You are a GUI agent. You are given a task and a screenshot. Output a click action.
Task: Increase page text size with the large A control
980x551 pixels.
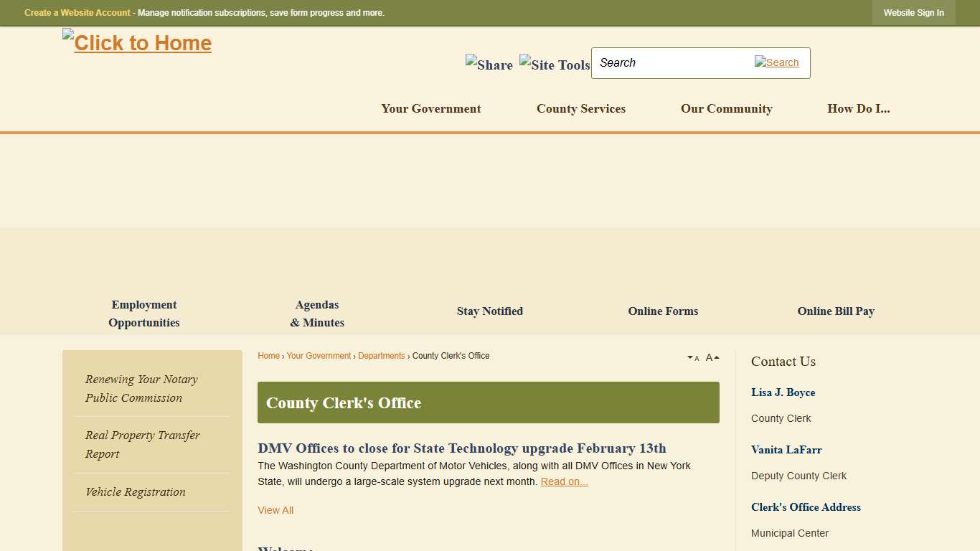coord(710,357)
